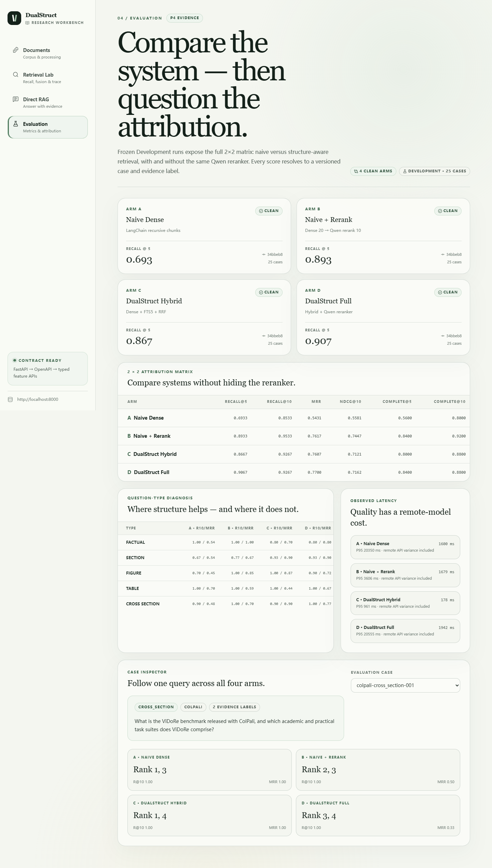Click the C • DualStruct Hybrid latency card

pos(405,603)
